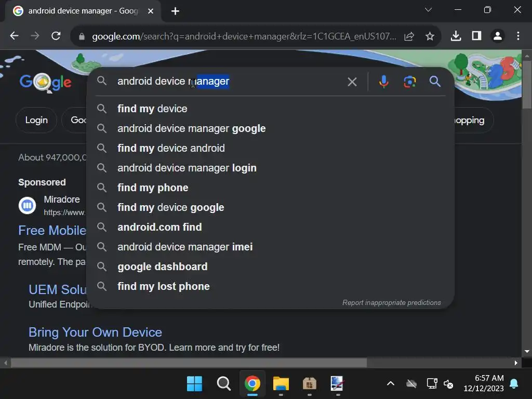Open the tab search chevron in title bar

click(x=428, y=10)
